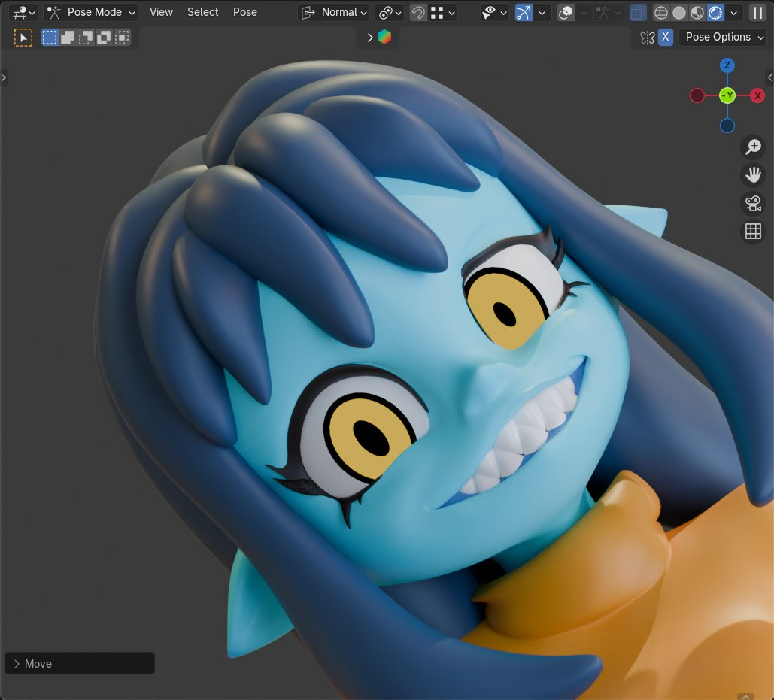
Task: Open the Pose Mode dropdown
Action: 91,13
